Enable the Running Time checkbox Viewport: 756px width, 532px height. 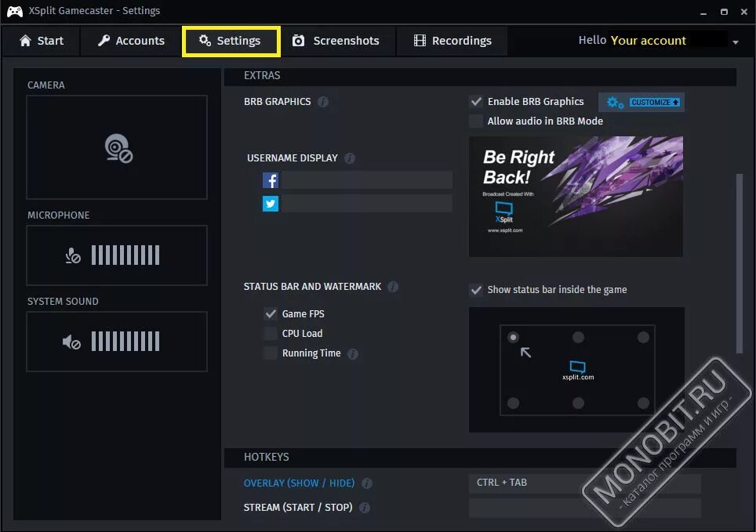tap(271, 353)
